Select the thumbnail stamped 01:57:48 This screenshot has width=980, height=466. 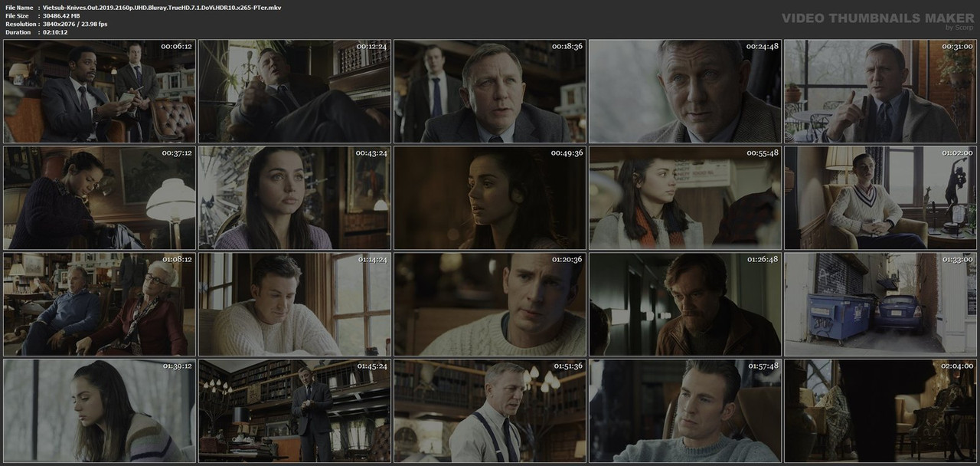685,411
